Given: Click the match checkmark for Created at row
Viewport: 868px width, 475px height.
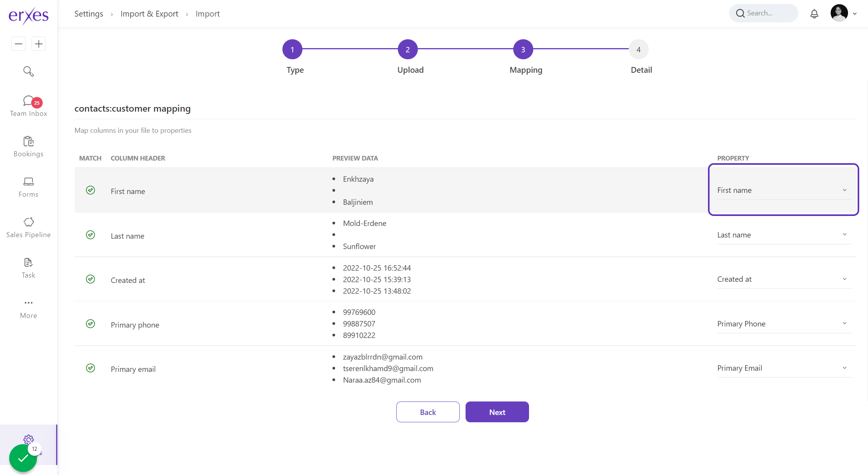Looking at the screenshot, I should (90, 279).
